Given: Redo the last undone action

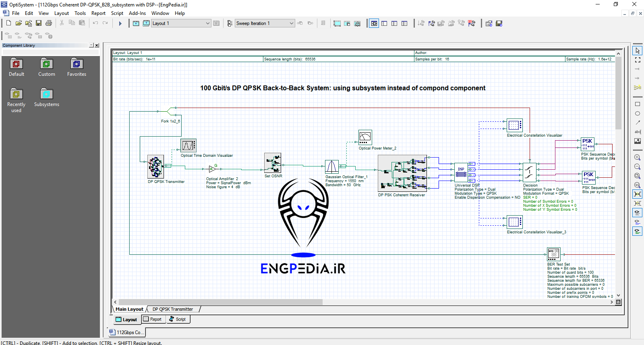Looking at the screenshot, I should tap(106, 23).
